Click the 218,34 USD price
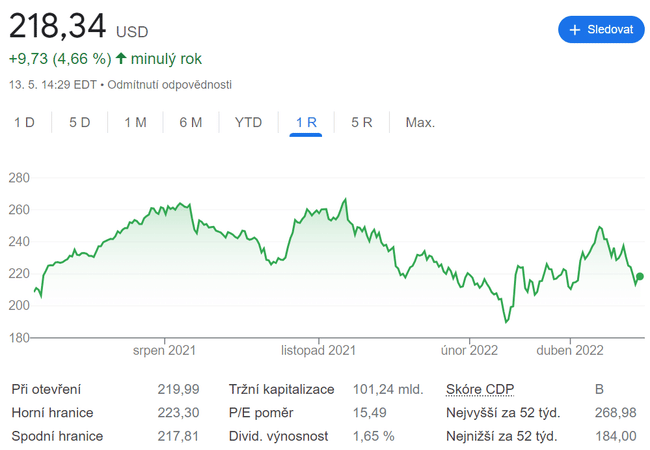This screenshot has width=650, height=450. pos(78,25)
